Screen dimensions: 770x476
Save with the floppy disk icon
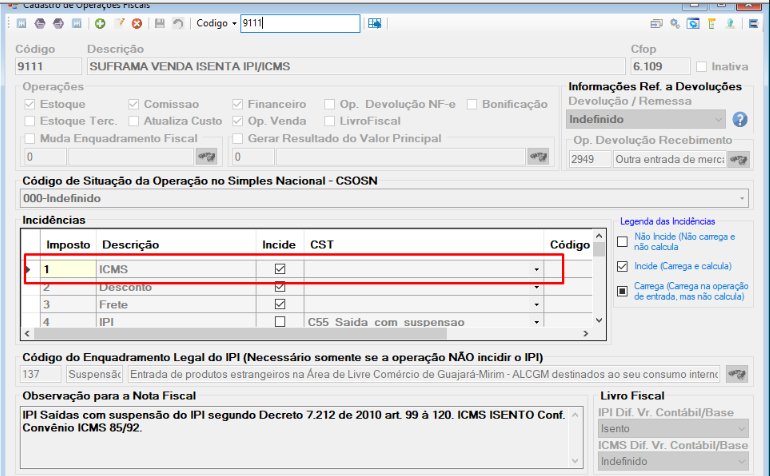[x=160, y=23]
